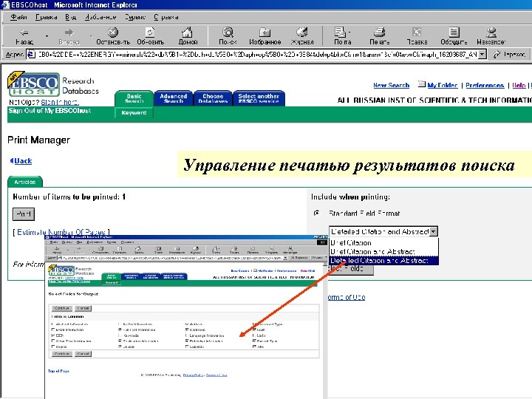Click the Mail (Почта) toolbar icon
This screenshot has height=399, width=532.
click(341, 33)
